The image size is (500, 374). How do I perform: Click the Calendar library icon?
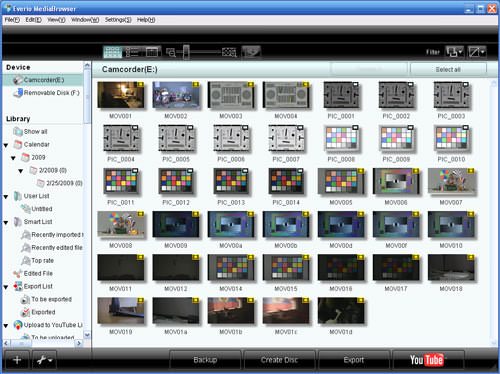pos(18,144)
